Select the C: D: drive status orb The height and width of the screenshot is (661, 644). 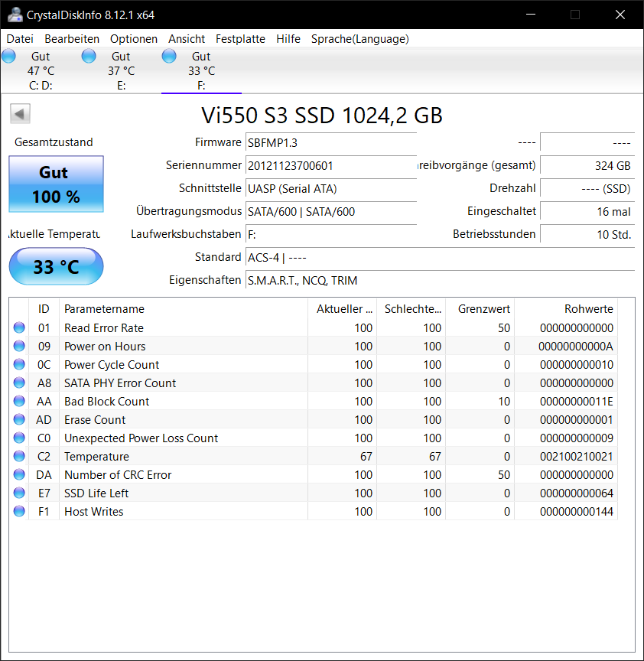[x=8, y=56]
